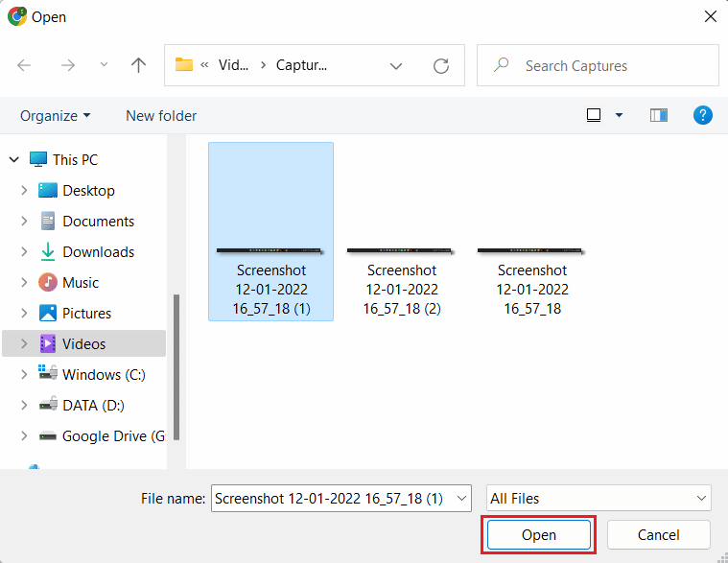This screenshot has width=728, height=563.
Task: Expand the Music folder node
Action: pyautogui.click(x=24, y=282)
